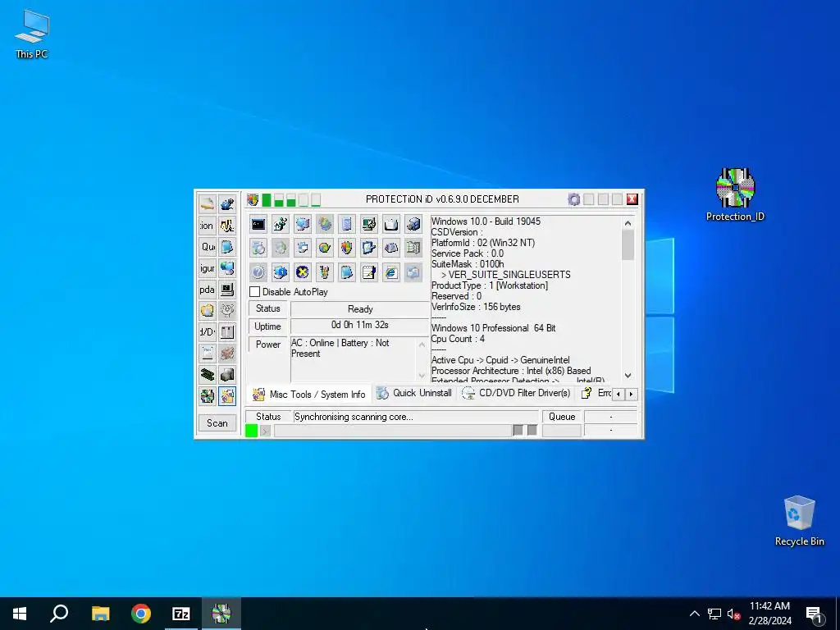Select the highlighted misc tools sidebar icon
840x630 pixels.
point(227,396)
